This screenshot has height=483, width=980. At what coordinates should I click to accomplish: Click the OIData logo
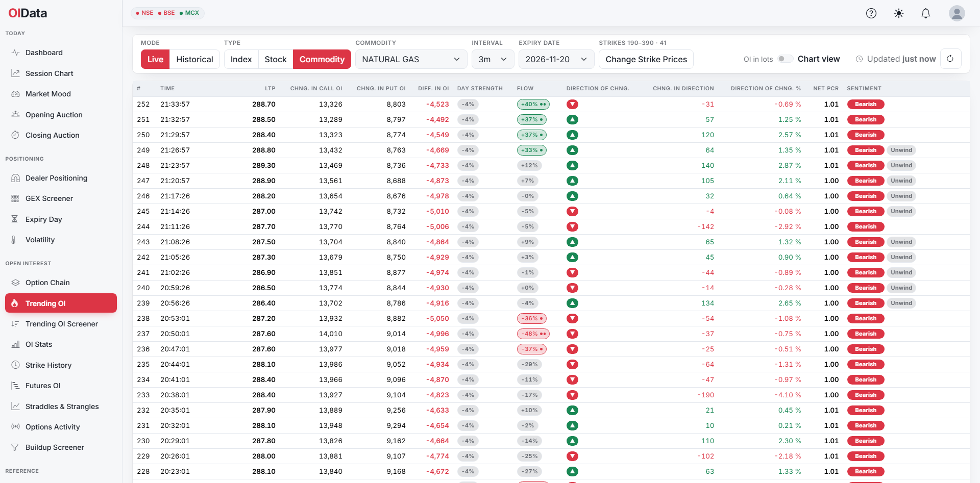tap(28, 13)
